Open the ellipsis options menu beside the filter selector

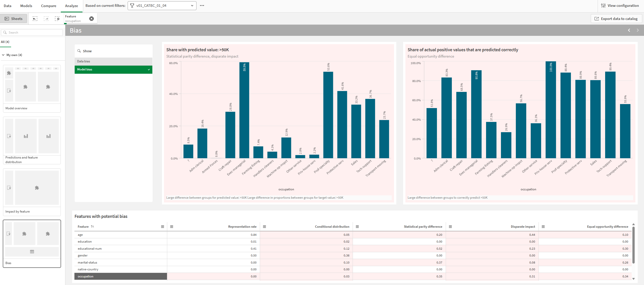[x=202, y=5]
